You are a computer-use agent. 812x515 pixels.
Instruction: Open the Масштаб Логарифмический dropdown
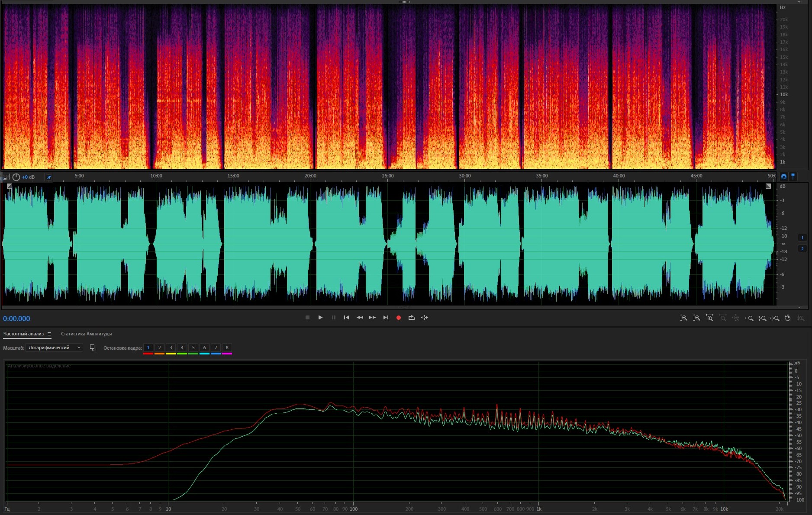pyautogui.click(x=54, y=348)
